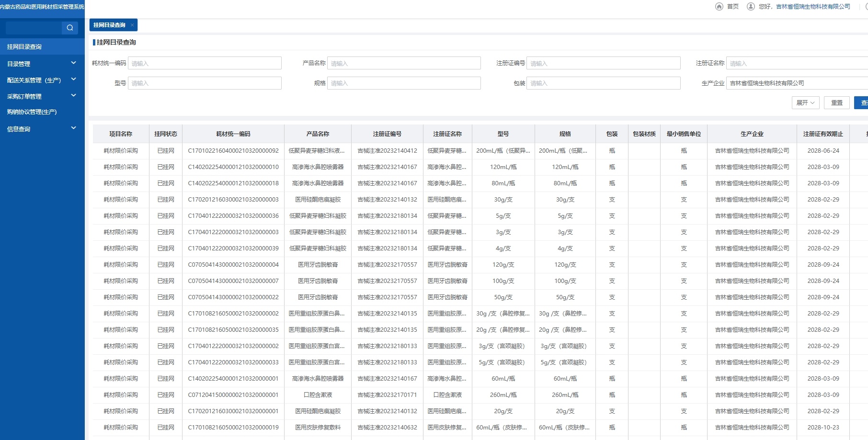Click code C17040122200003210320000036
Viewport: 868px width, 440px height.
(x=233, y=215)
